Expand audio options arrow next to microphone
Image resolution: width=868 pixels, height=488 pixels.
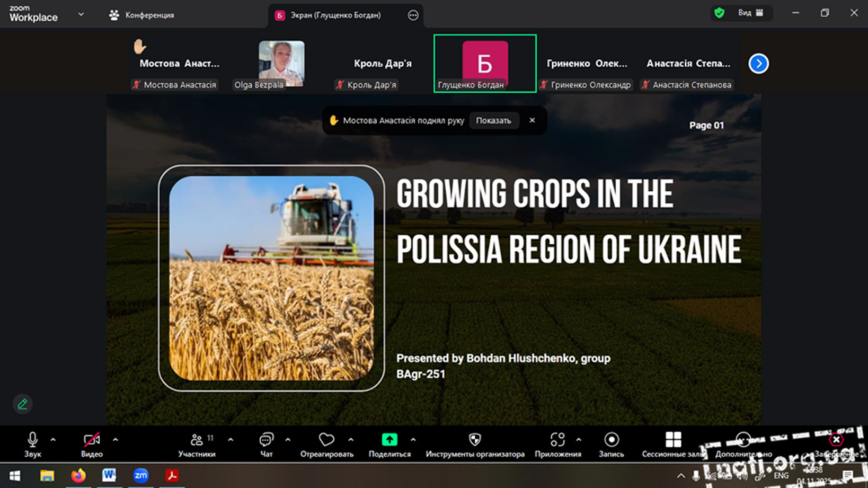[x=53, y=440]
